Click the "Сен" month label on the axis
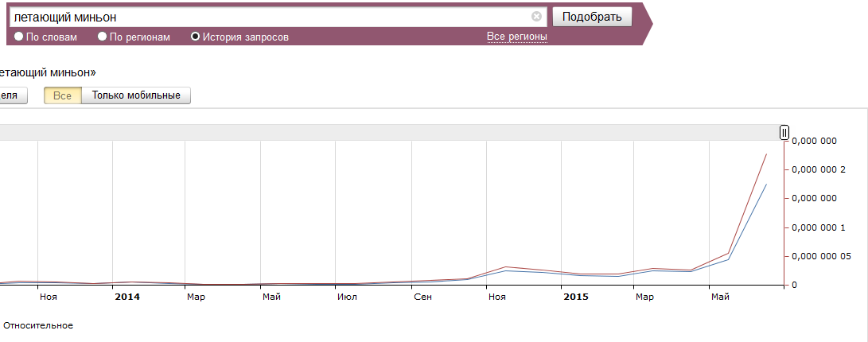This screenshot has height=342, width=868. (x=423, y=297)
